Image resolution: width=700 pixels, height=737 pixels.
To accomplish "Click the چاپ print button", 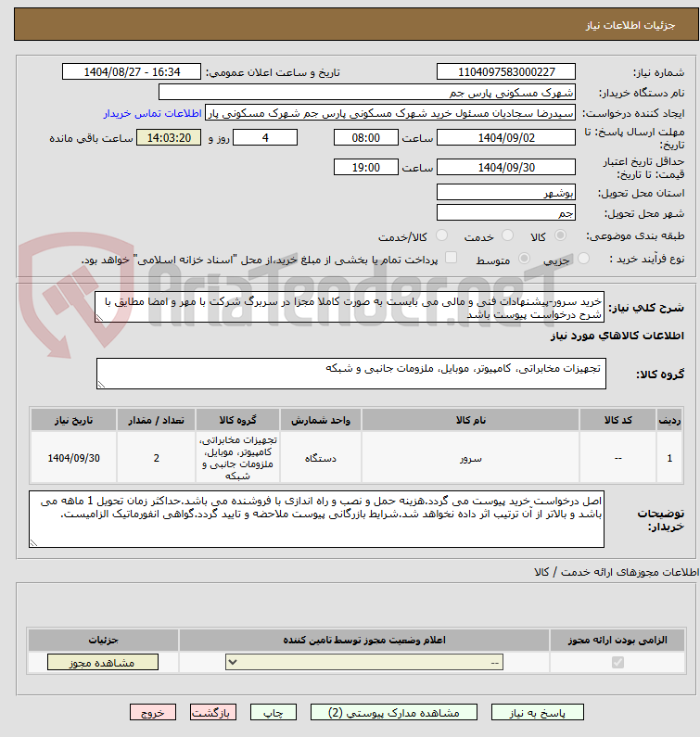I will coord(274,713).
